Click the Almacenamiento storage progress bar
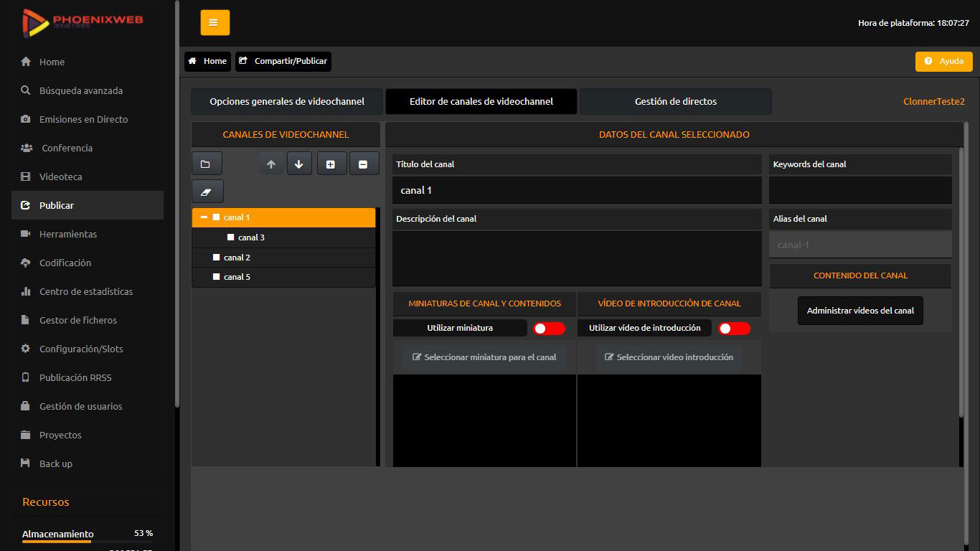The height and width of the screenshot is (551, 980). [x=88, y=542]
